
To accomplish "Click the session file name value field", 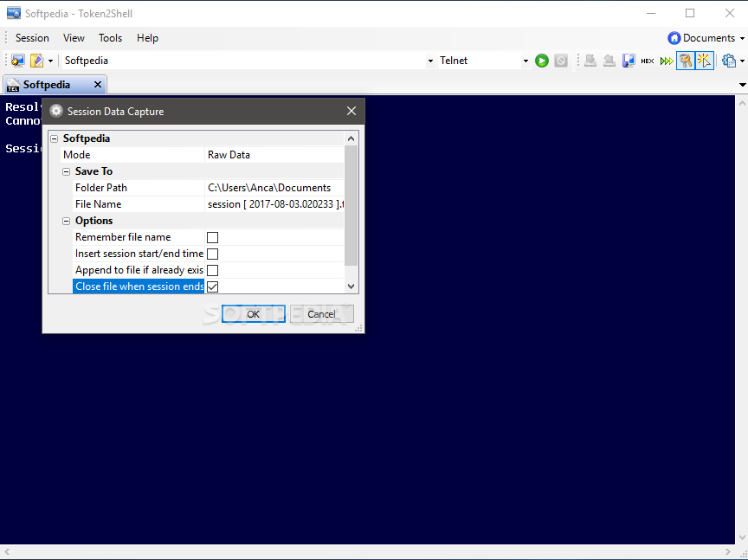I will tap(274, 204).
